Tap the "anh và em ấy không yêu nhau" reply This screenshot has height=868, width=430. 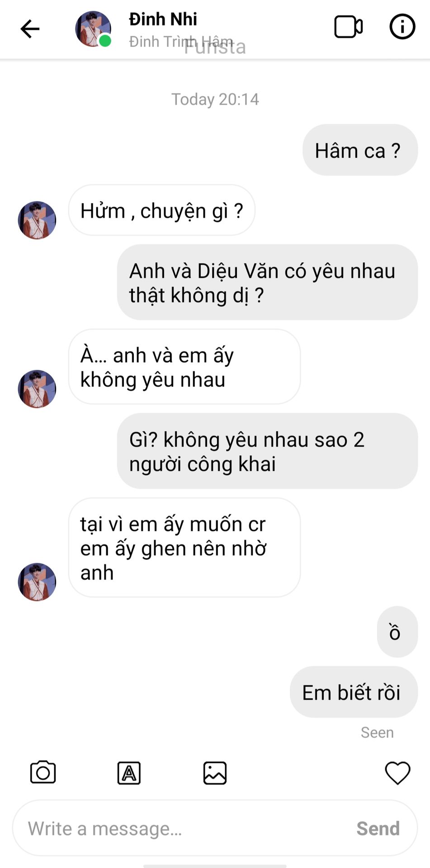point(184,367)
